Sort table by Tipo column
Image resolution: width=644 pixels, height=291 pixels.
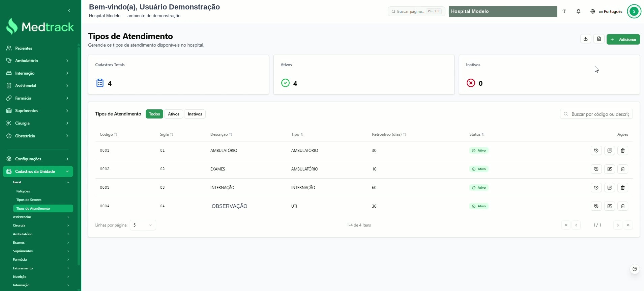pos(297,134)
